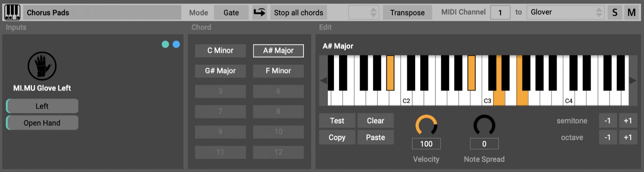
Task: Shift keyboard view right with arrow
Action: [x=633, y=80]
